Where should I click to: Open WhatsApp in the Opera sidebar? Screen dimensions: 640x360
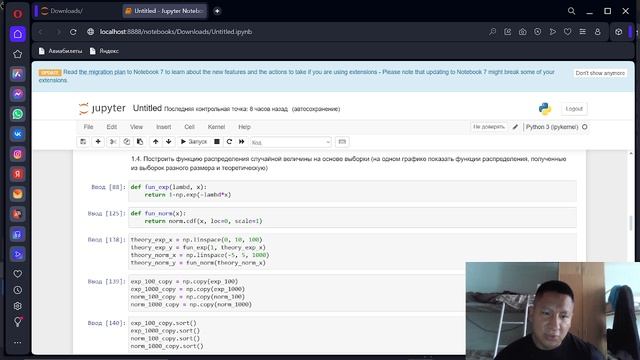pyautogui.click(x=18, y=114)
